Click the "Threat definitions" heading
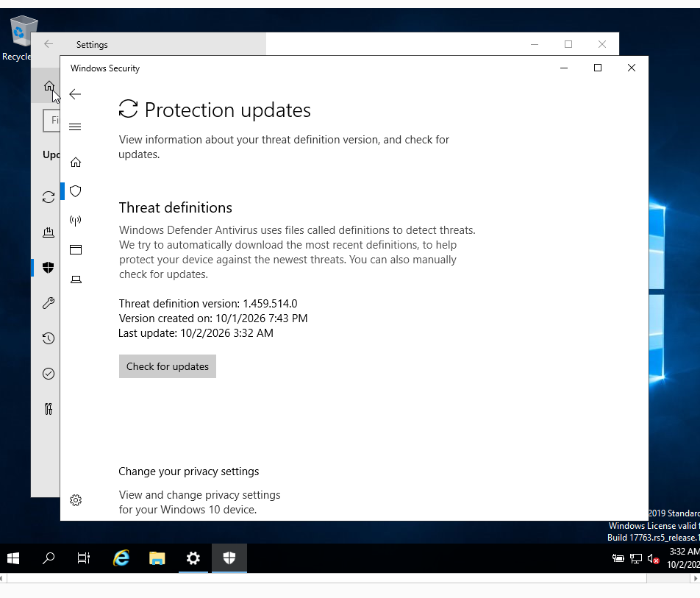 (x=176, y=207)
